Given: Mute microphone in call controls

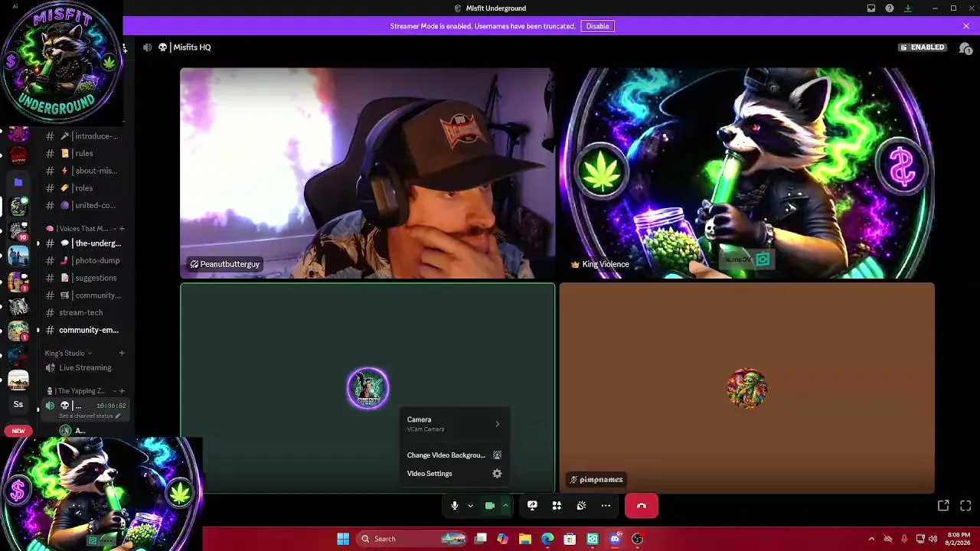Looking at the screenshot, I should 454,506.
